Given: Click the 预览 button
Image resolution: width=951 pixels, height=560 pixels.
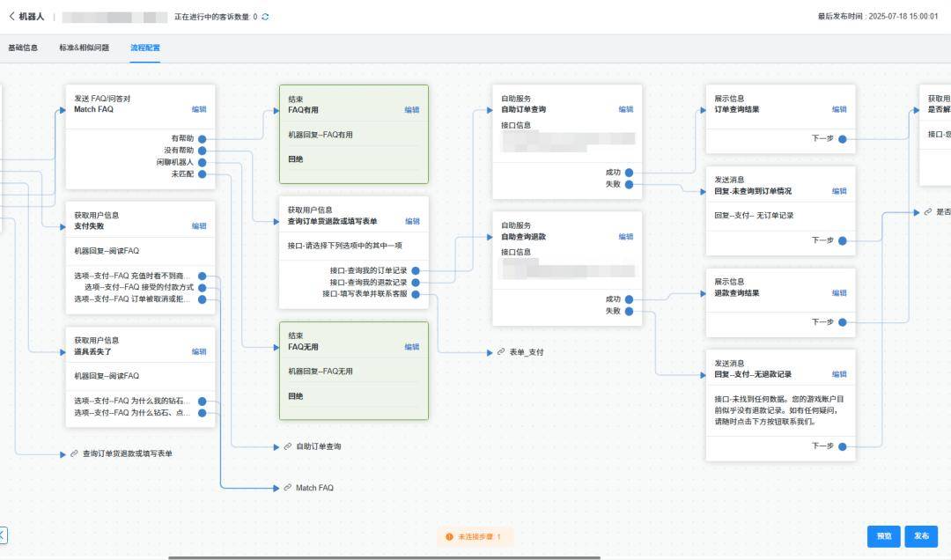Looking at the screenshot, I should tap(884, 536).
